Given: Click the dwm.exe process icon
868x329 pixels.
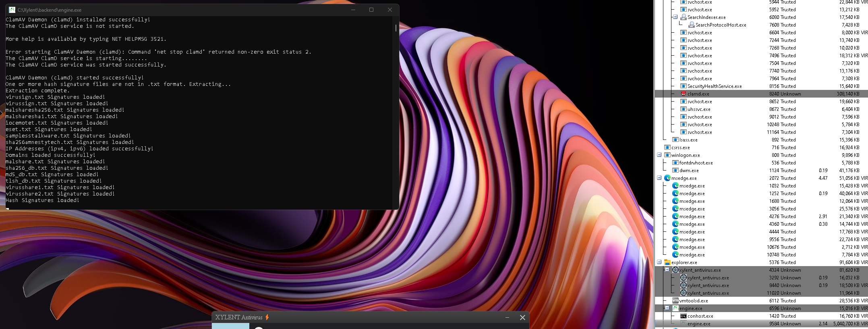Looking at the screenshot, I should point(675,170).
